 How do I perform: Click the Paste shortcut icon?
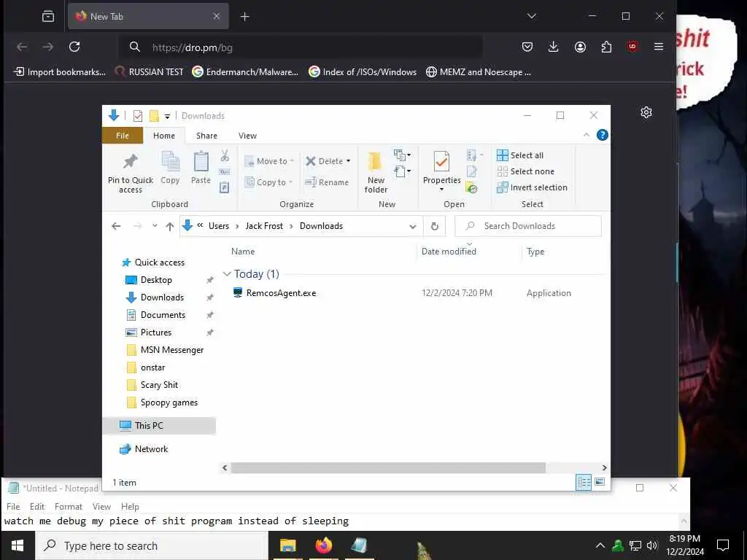click(225, 187)
